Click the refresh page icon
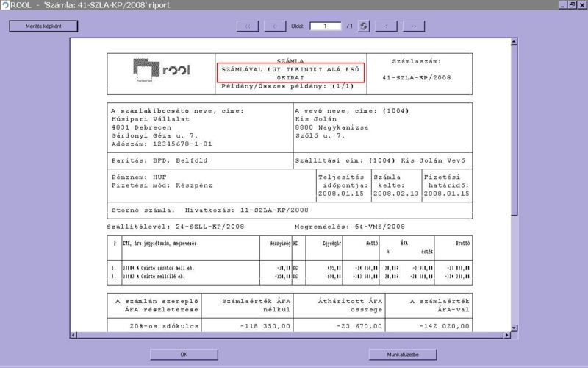Viewport: 588px width, 368px height. click(364, 26)
